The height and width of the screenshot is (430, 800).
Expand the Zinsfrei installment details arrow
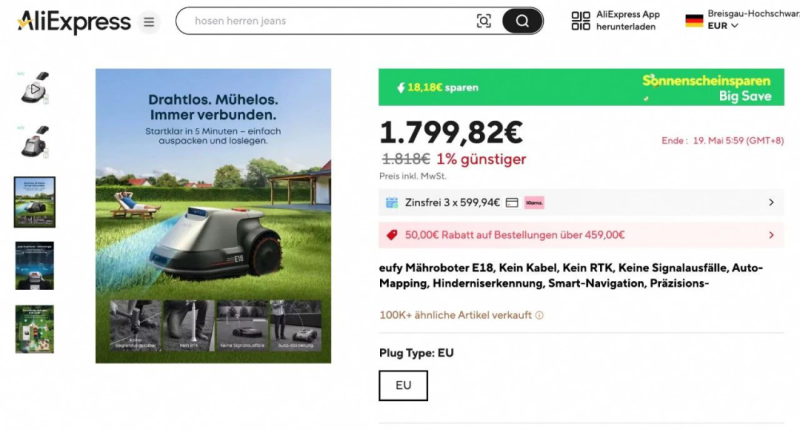point(771,203)
